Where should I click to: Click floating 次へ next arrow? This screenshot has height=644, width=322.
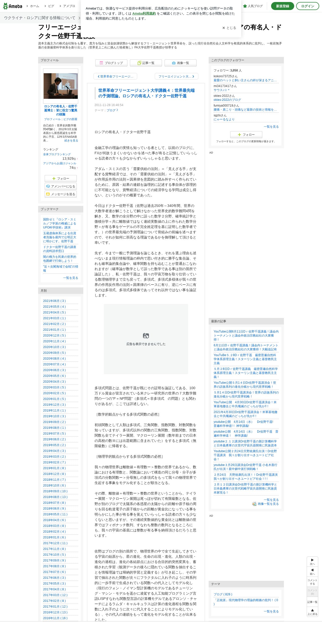coord(312,562)
